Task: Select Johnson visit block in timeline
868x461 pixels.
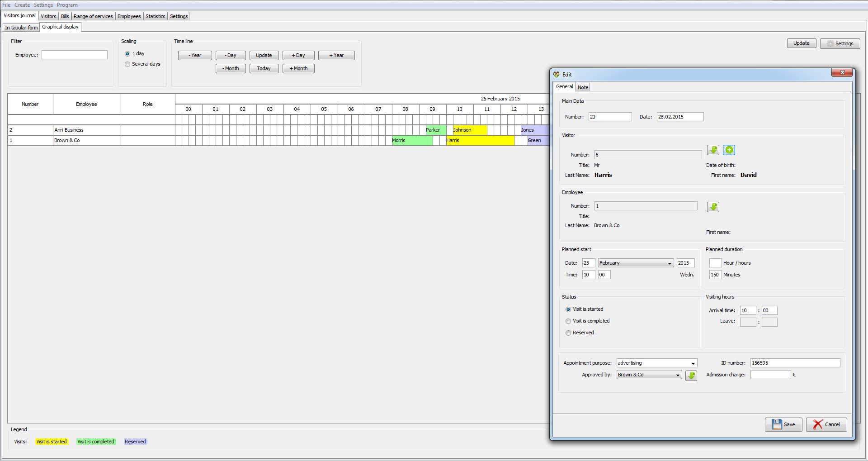Action: [x=470, y=130]
